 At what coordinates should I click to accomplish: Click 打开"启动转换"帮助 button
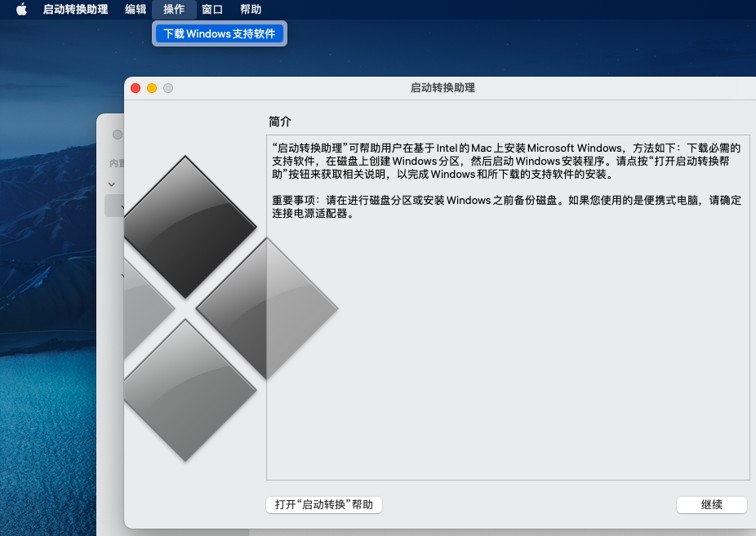(324, 505)
